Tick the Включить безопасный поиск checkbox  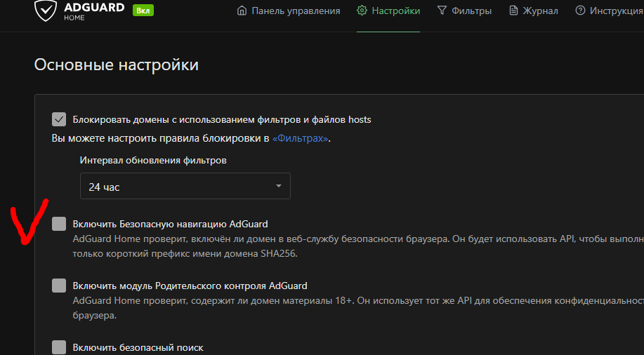point(59,347)
